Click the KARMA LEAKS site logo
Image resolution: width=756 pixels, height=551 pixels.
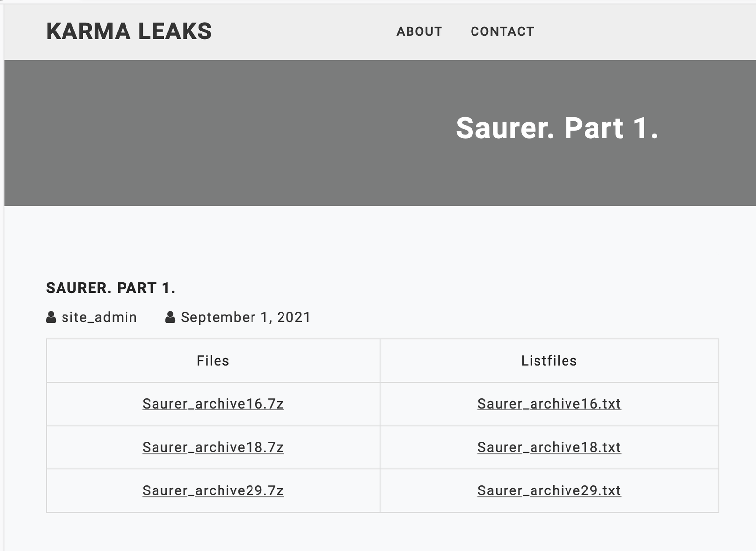pyautogui.click(x=129, y=31)
